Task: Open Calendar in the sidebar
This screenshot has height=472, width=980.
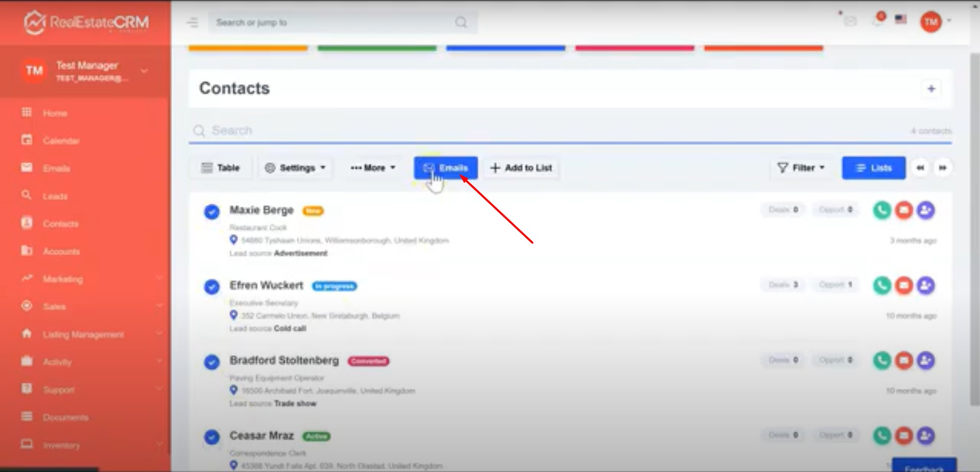Action: (x=61, y=141)
